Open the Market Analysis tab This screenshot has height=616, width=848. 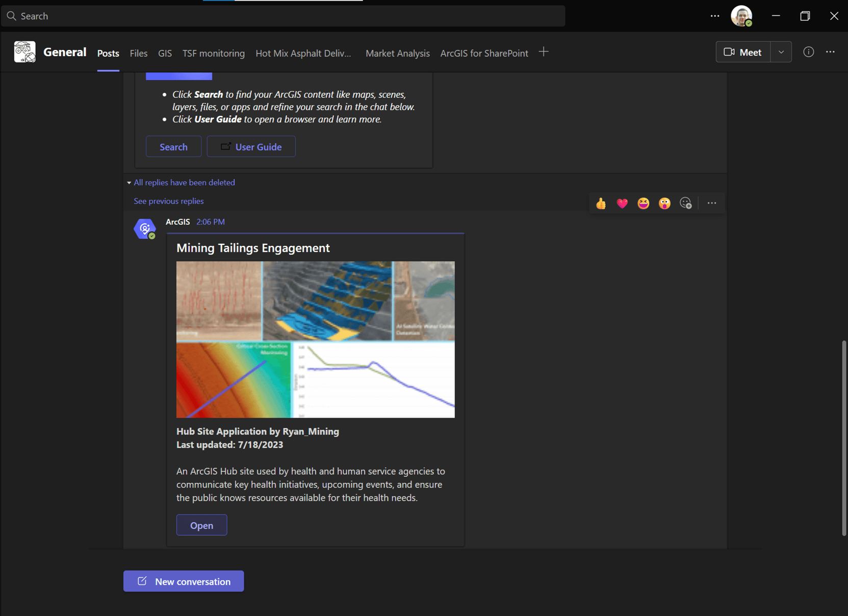point(398,53)
